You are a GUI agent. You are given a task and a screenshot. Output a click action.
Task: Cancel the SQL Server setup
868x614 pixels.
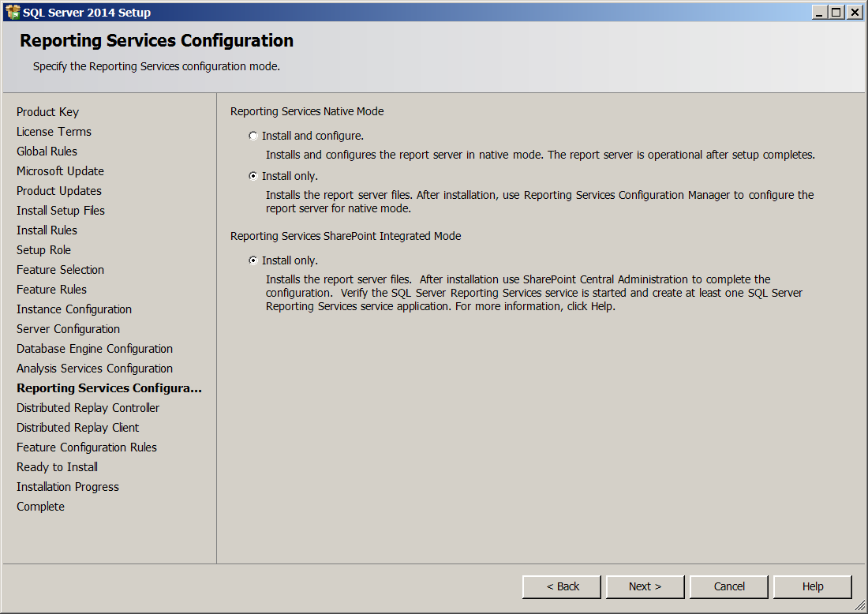(x=728, y=586)
